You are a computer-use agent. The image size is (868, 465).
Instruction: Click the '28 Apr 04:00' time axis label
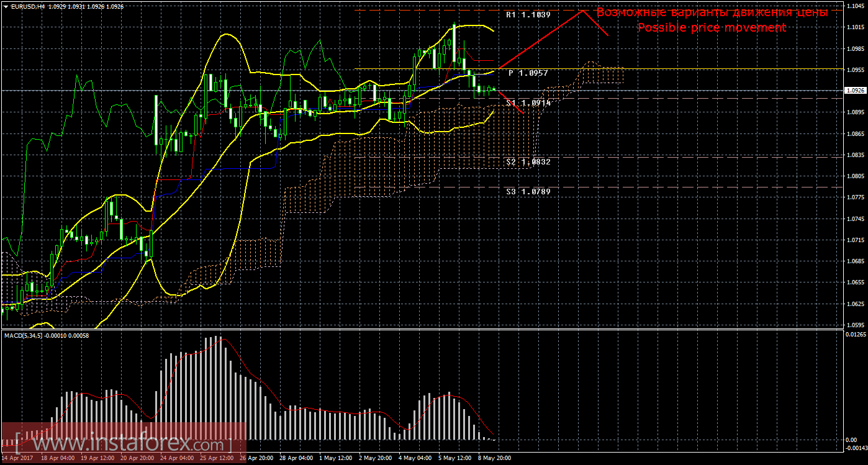pos(296,458)
